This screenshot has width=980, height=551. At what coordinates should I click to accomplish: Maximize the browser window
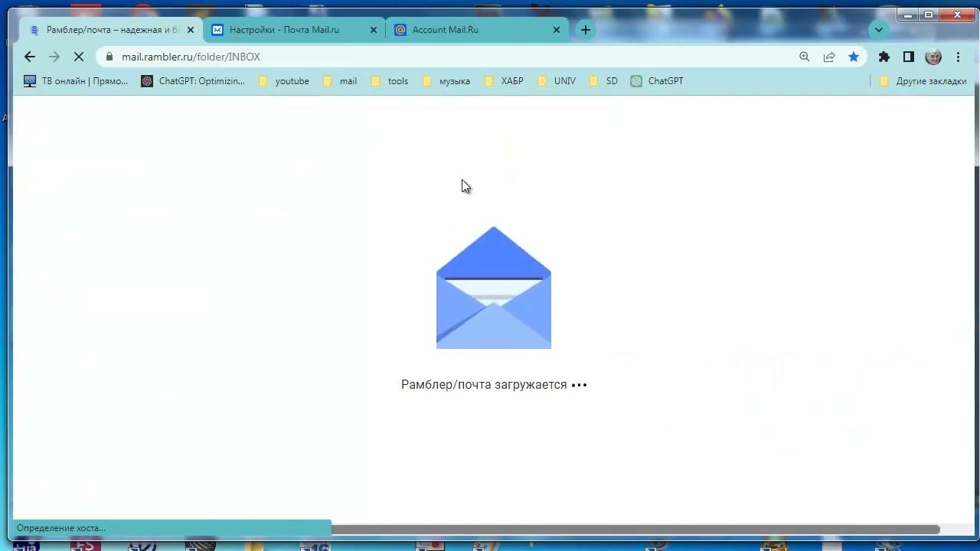pos(929,15)
